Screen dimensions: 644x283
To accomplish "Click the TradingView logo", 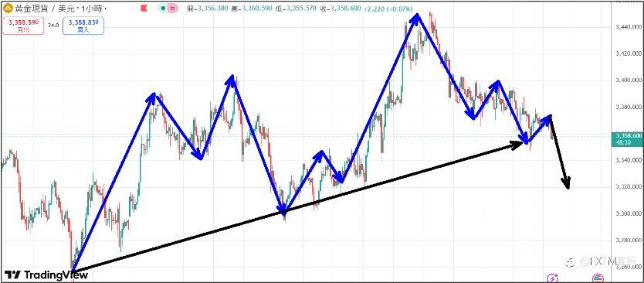I will 46,274.
